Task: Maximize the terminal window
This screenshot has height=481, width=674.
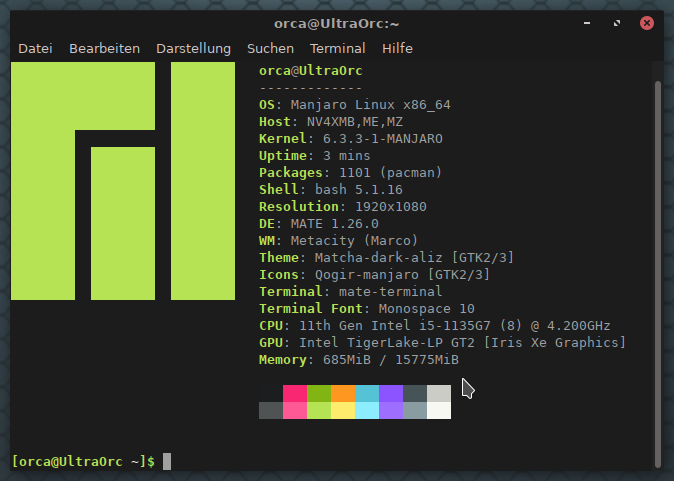Action: pyautogui.click(x=617, y=23)
